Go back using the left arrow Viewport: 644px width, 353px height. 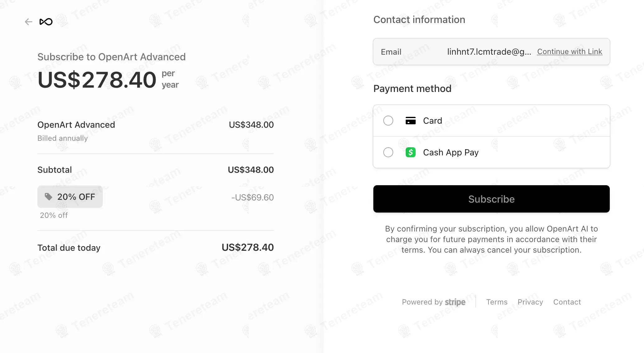point(29,22)
